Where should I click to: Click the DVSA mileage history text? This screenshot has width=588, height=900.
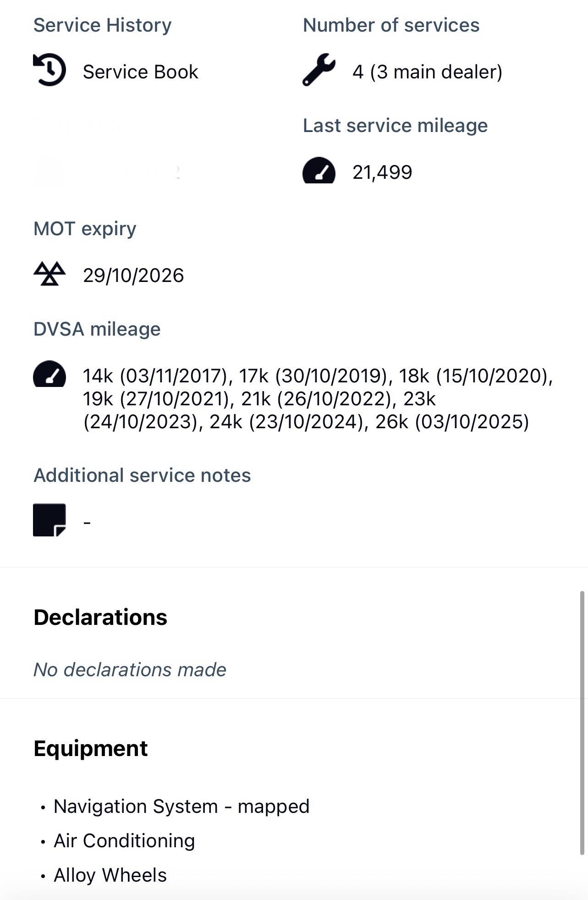tap(317, 399)
